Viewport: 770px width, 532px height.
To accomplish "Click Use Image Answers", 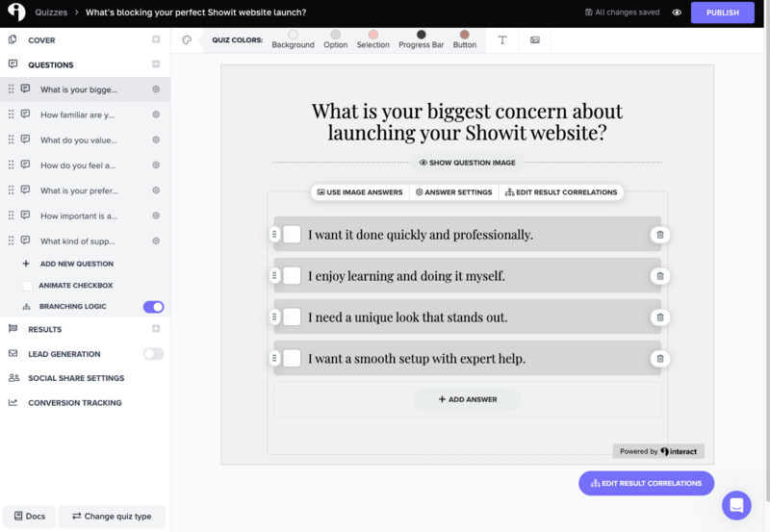I will tap(360, 191).
